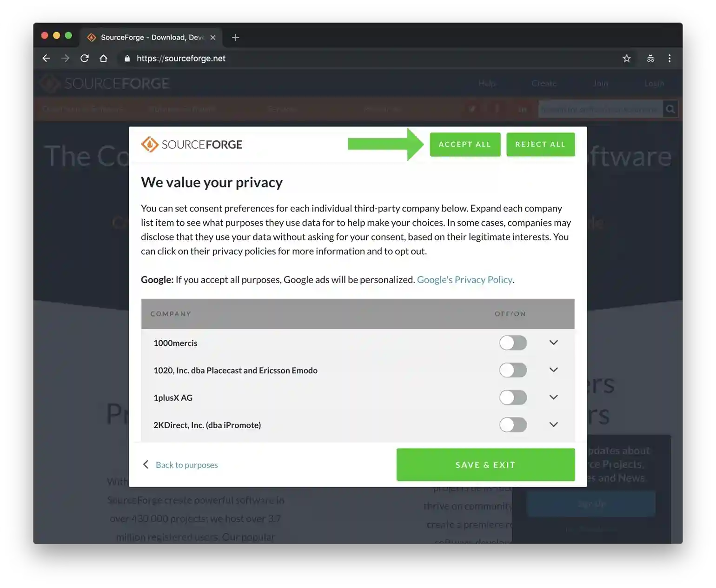Click the 1plusX AG company name
This screenshot has width=716, height=588.
pos(172,398)
